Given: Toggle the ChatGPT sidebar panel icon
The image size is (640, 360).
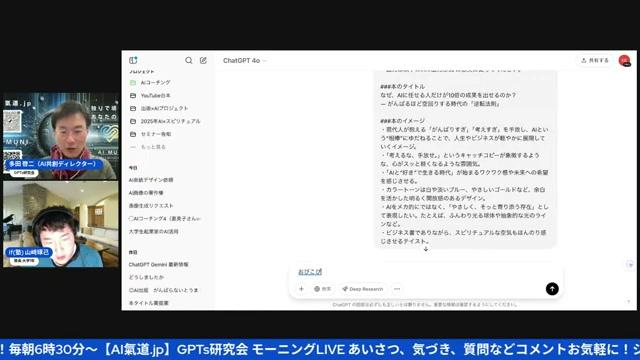Looking at the screenshot, I should pos(133,60).
